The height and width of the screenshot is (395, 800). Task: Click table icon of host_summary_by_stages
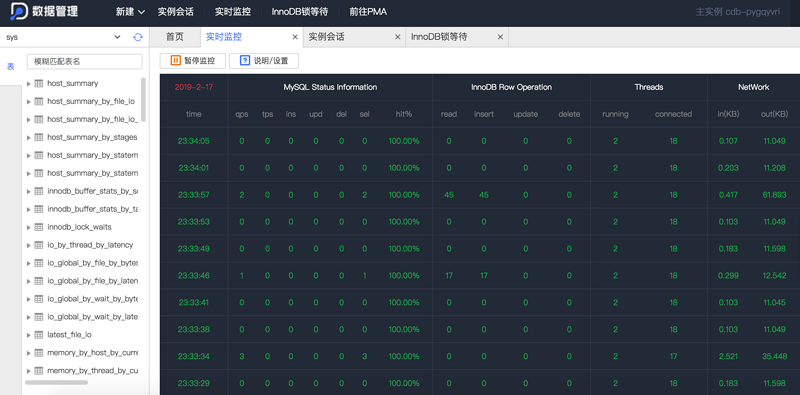point(39,137)
